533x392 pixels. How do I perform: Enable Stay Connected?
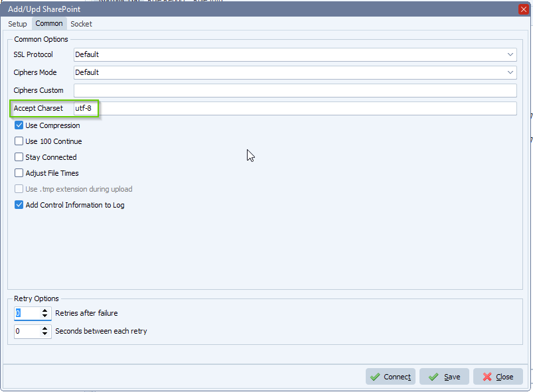(19, 157)
